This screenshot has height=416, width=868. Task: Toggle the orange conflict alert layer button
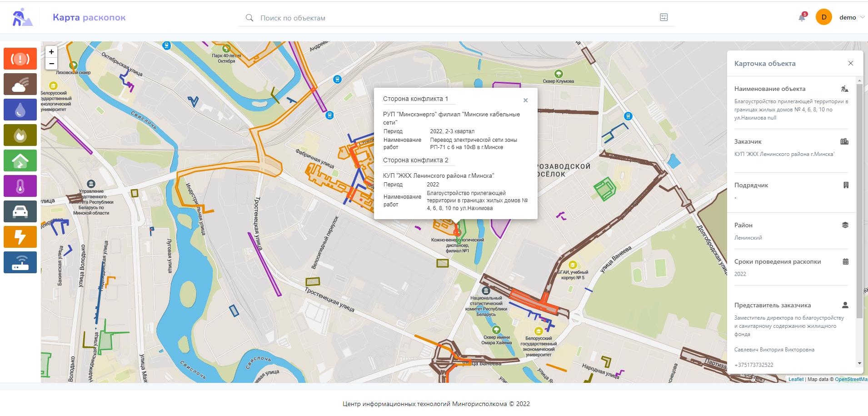click(20, 59)
